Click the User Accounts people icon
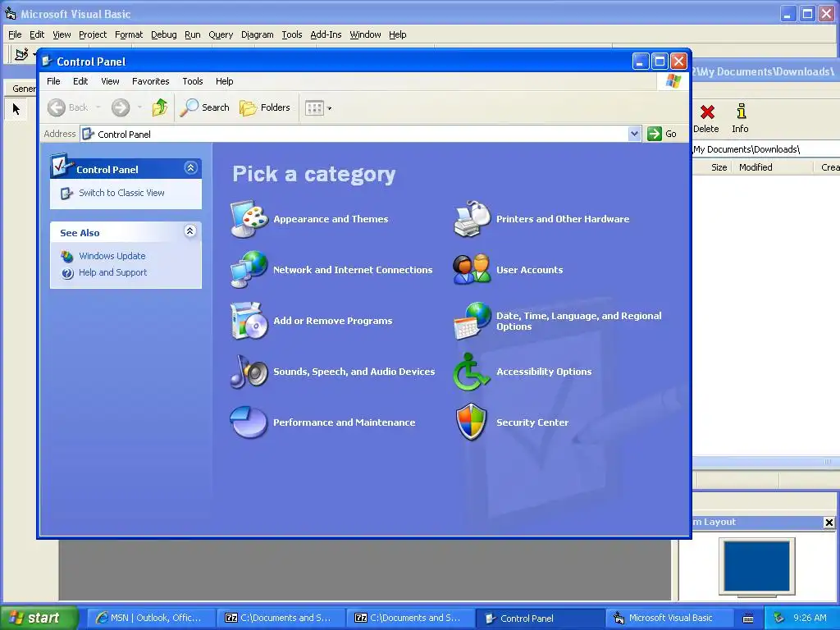The height and width of the screenshot is (630, 840). tap(472, 269)
